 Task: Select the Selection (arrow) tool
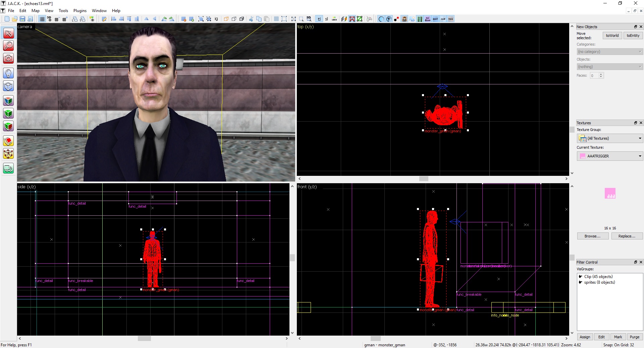coord(8,33)
